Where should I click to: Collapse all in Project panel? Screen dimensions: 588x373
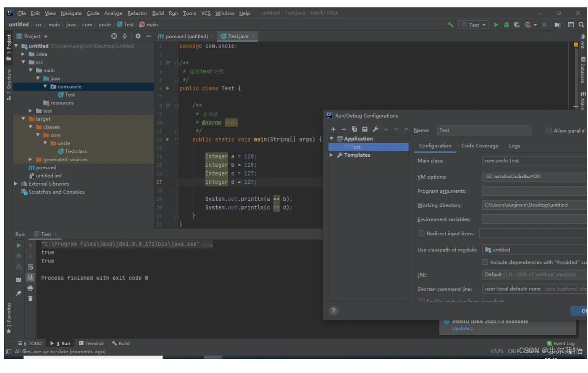coord(125,36)
